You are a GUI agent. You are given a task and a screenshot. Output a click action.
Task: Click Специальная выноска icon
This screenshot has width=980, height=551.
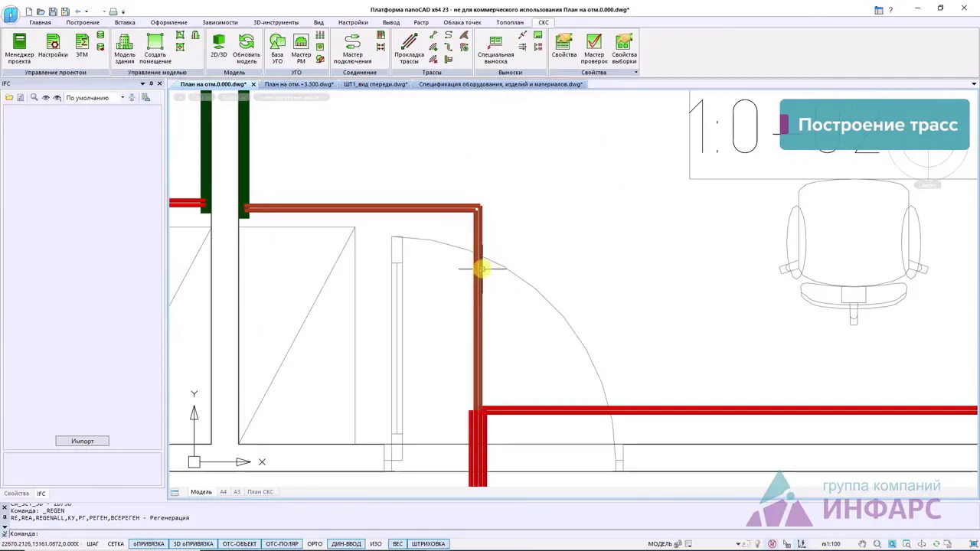click(495, 49)
